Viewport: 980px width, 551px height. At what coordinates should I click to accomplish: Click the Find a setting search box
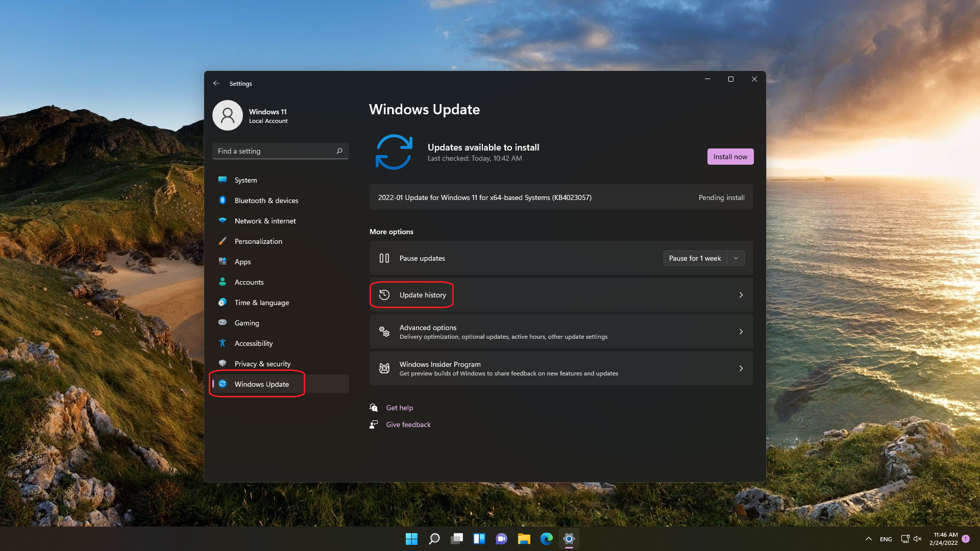[x=276, y=151]
